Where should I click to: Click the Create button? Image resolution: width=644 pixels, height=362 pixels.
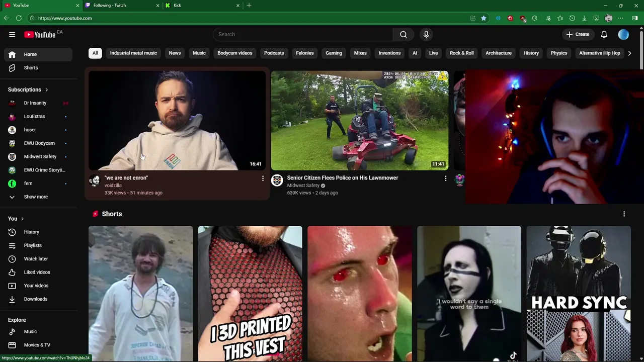point(577,34)
